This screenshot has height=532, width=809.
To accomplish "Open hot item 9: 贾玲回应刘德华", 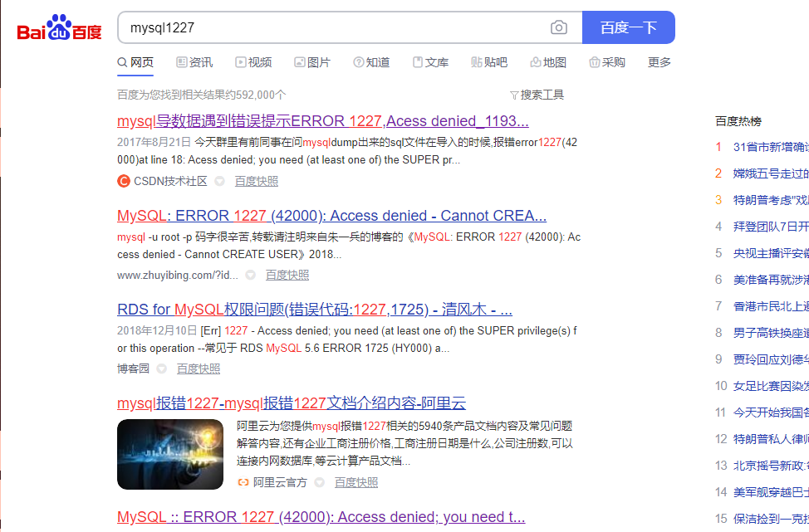I will pyautogui.click(x=771, y=359).
